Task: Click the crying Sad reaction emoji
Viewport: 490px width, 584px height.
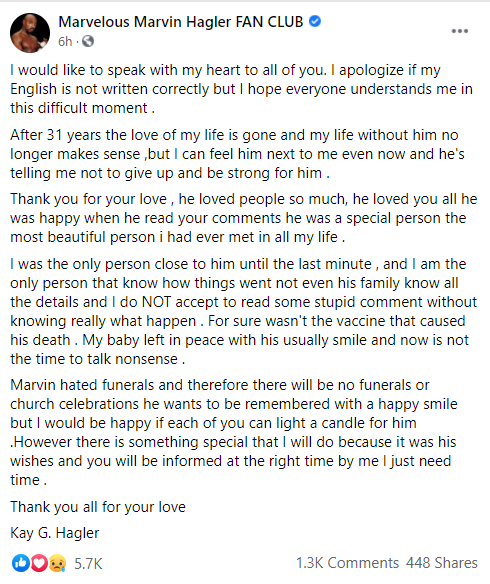Action: [x=57, y=563]
